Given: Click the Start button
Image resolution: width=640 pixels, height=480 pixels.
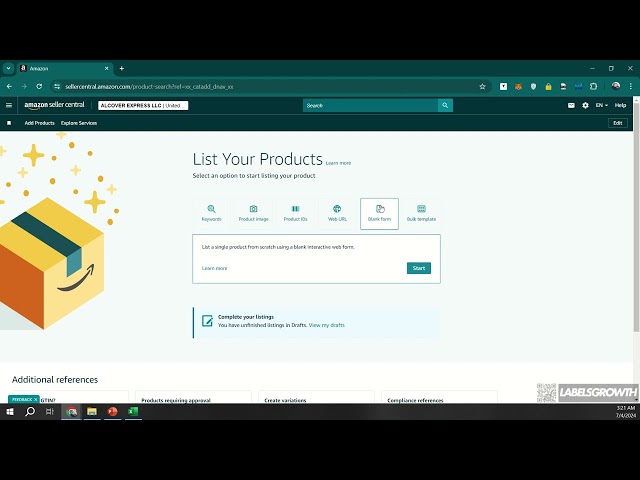Looking at the screenshot, I should [419, 268].
